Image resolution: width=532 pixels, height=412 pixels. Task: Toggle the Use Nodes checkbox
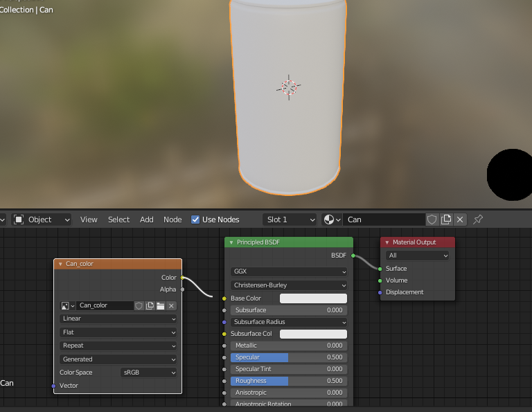coord(195,220)
